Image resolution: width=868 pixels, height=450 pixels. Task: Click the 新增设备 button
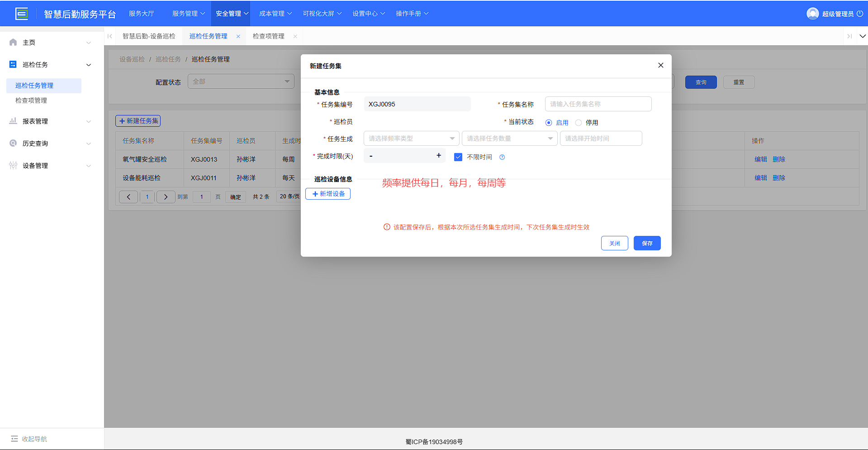pyautogui.click(x=328, y=194)
